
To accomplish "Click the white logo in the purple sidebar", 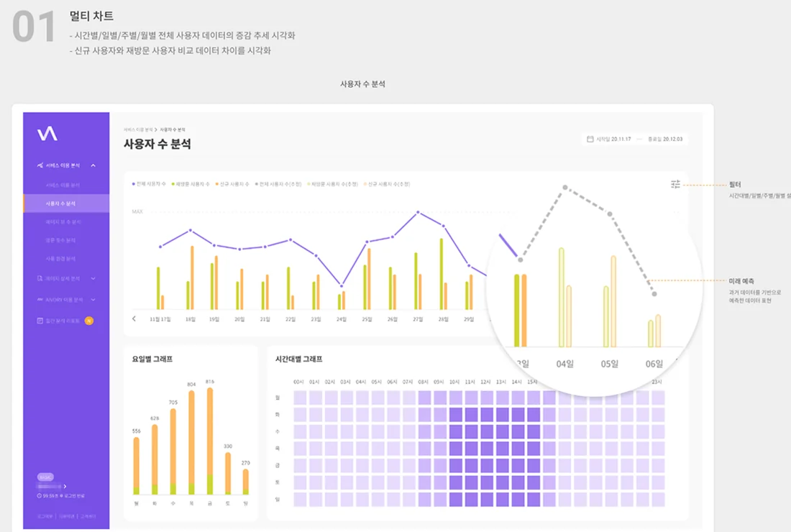I will click(47, 134).
